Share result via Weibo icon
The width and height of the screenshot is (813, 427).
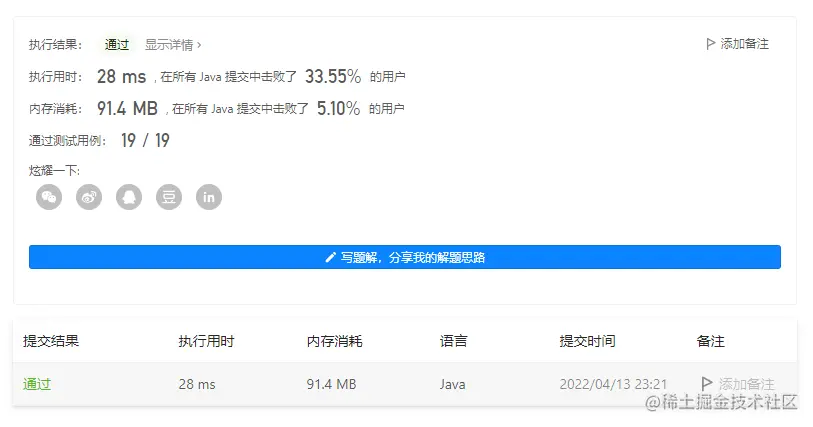click(x=89, y=197)
